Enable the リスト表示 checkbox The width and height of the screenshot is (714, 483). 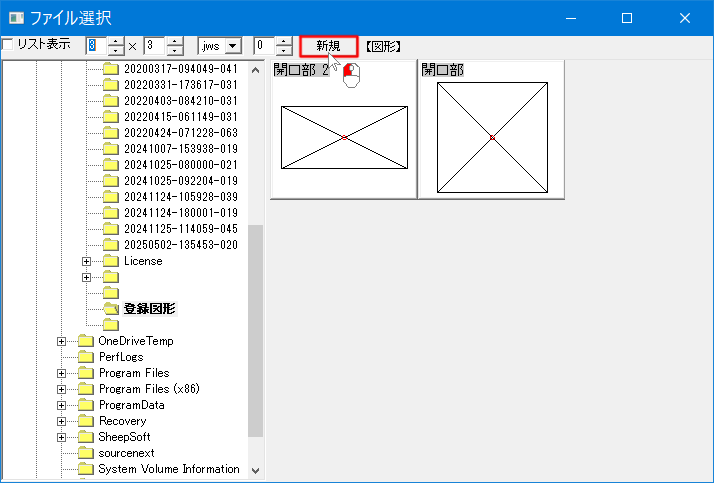[x=8, y=45]
